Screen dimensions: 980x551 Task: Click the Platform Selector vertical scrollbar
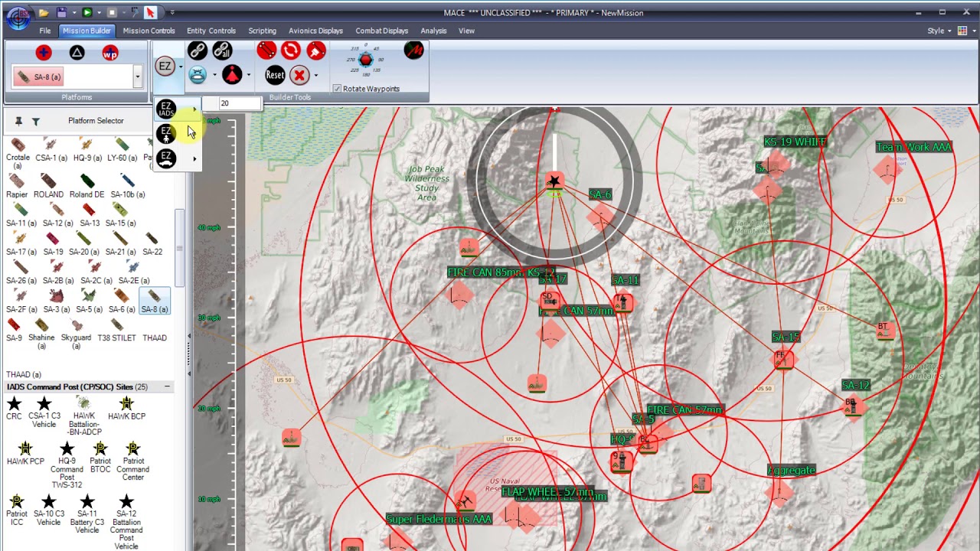click(x=180, y=249)
